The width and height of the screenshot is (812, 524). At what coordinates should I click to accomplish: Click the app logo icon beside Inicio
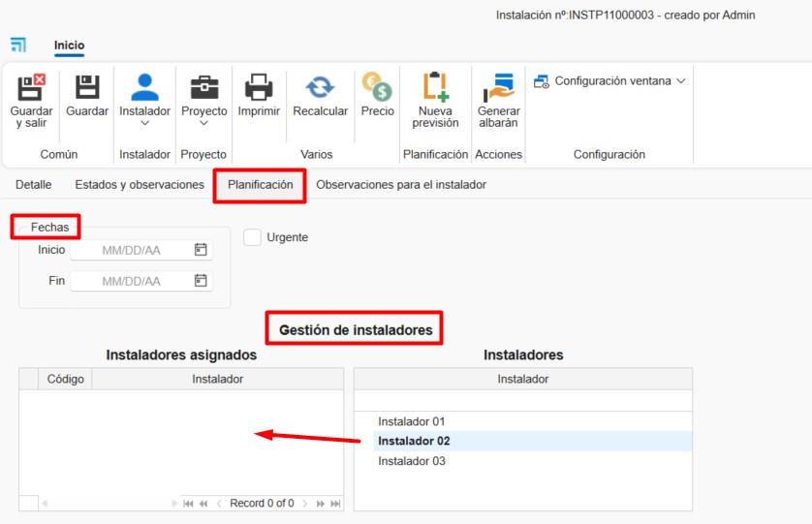tap(18, 46)
